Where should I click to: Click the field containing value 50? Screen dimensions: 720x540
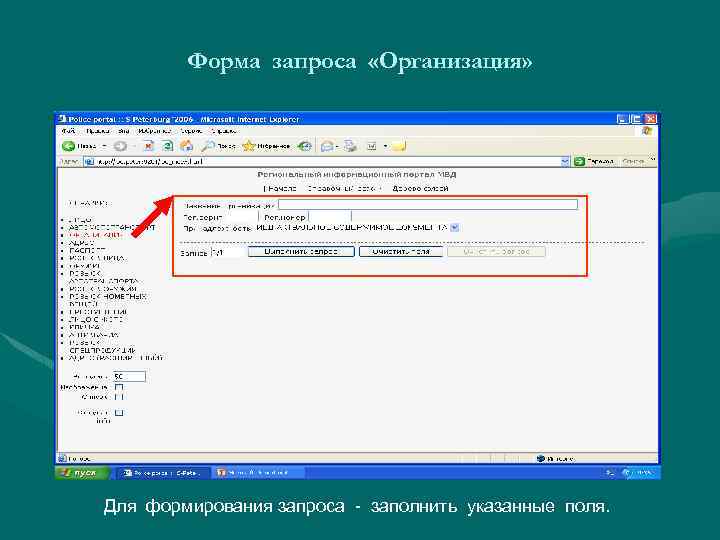click(x=129, y=377)
